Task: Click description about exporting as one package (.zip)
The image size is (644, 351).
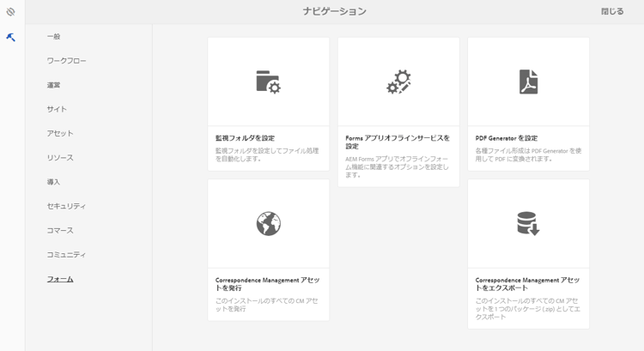Action: coord(528,309)
